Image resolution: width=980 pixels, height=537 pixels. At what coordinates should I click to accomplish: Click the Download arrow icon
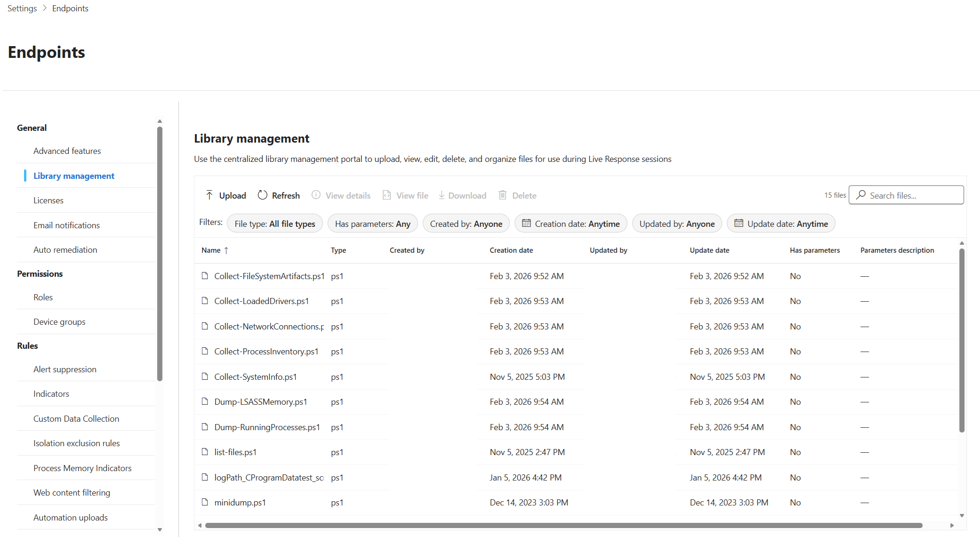click(x=442, y=195)
